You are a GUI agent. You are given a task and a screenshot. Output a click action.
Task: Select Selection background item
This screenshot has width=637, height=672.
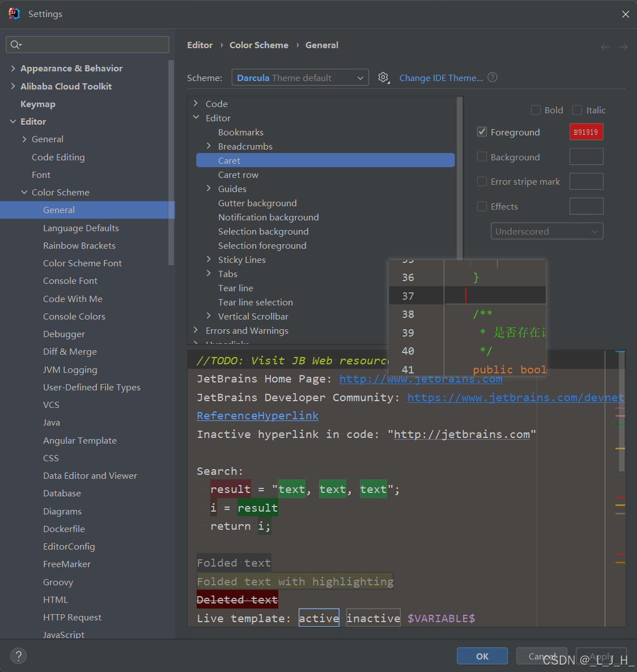tap(263, 231)
